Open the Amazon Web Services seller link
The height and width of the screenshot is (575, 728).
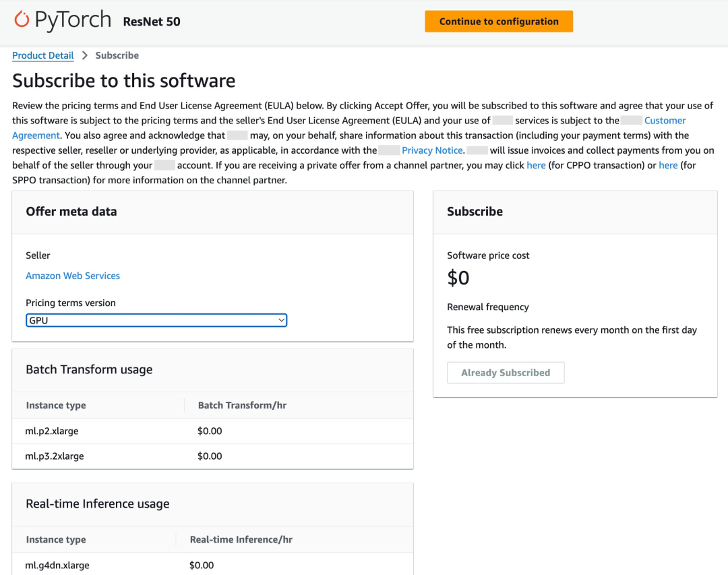(x=73, y=276)
